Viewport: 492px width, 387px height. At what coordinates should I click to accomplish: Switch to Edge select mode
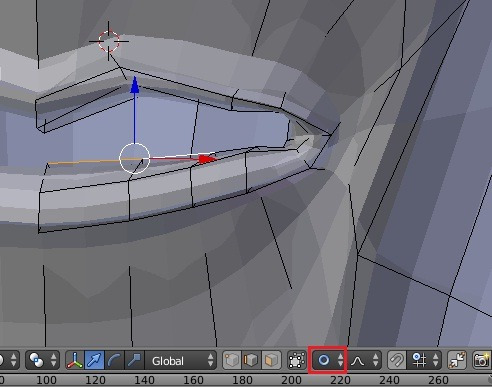pos(252,360)
